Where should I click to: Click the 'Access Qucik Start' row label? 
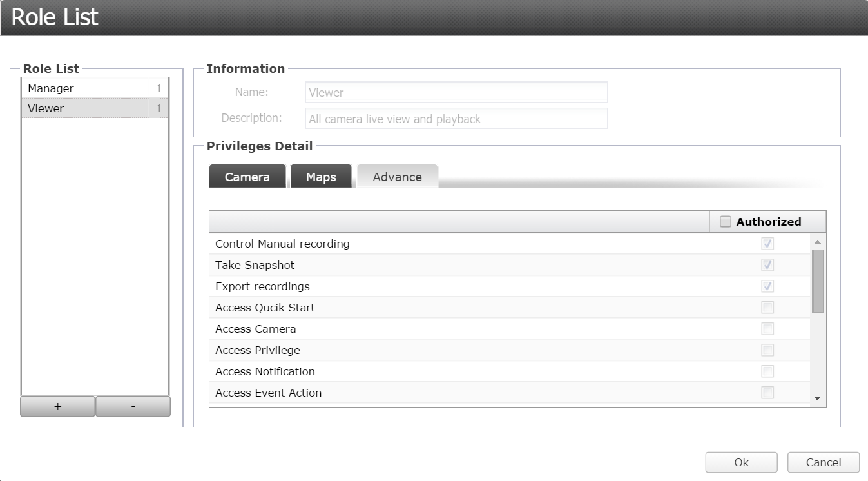click(265, 308)
